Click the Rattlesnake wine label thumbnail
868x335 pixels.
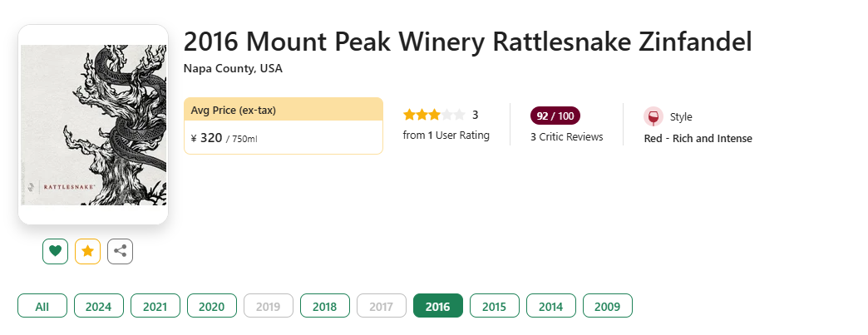(x=93, y=125)
